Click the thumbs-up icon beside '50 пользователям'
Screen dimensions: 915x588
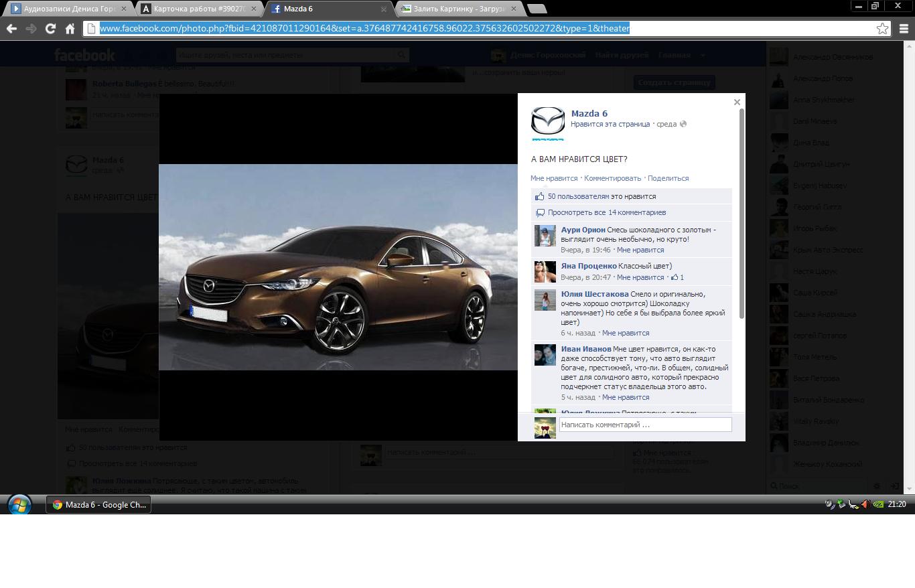click(540, 196)
